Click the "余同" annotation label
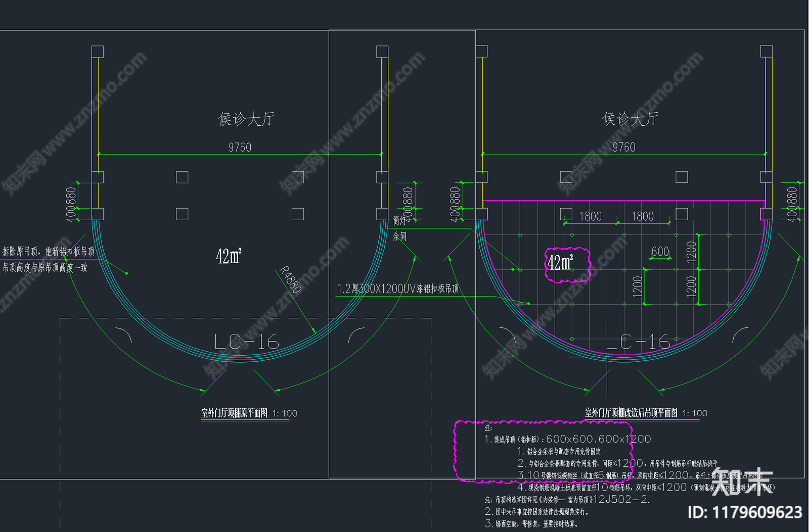This screenshot has width=809, height=532. pos(399,236)
